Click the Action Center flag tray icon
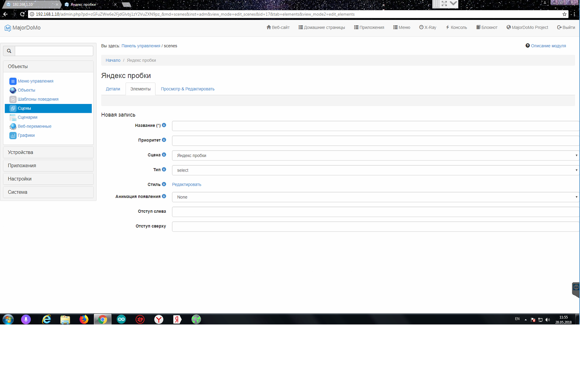This screenshot has height=392, width=580. (533, 320)
